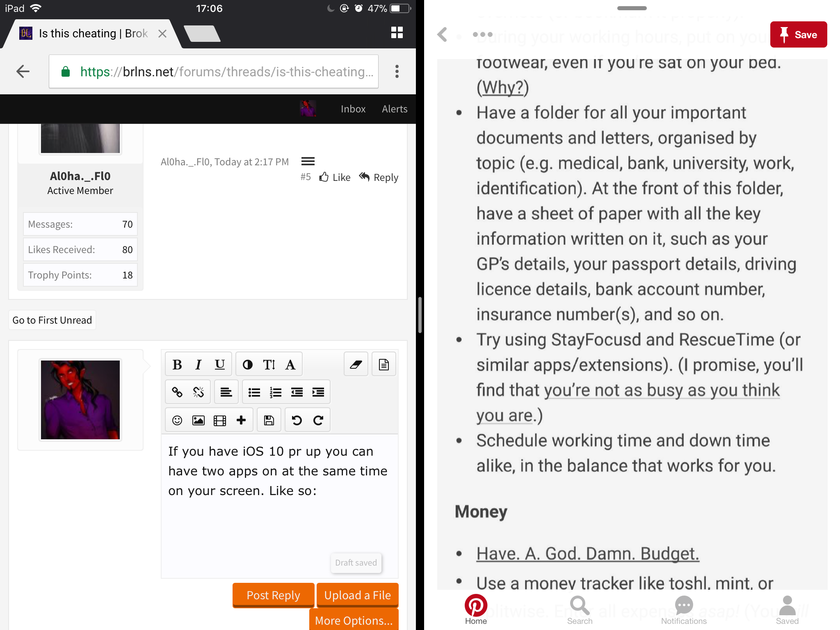840x630 pixels.
Task: Click remove formatting eraser icon
Action: tap(356, 364)
